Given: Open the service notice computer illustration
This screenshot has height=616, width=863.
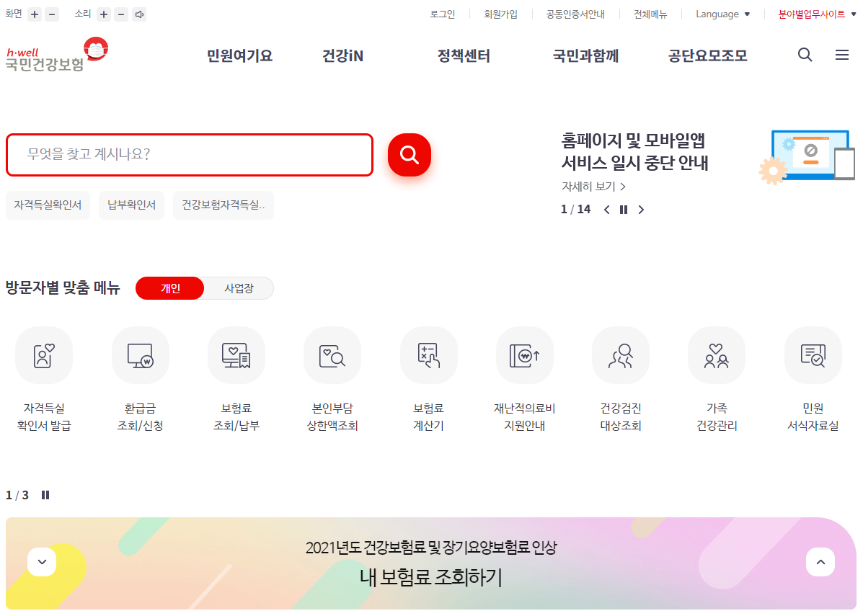Looking at the screenshot, I should point(807,156).
